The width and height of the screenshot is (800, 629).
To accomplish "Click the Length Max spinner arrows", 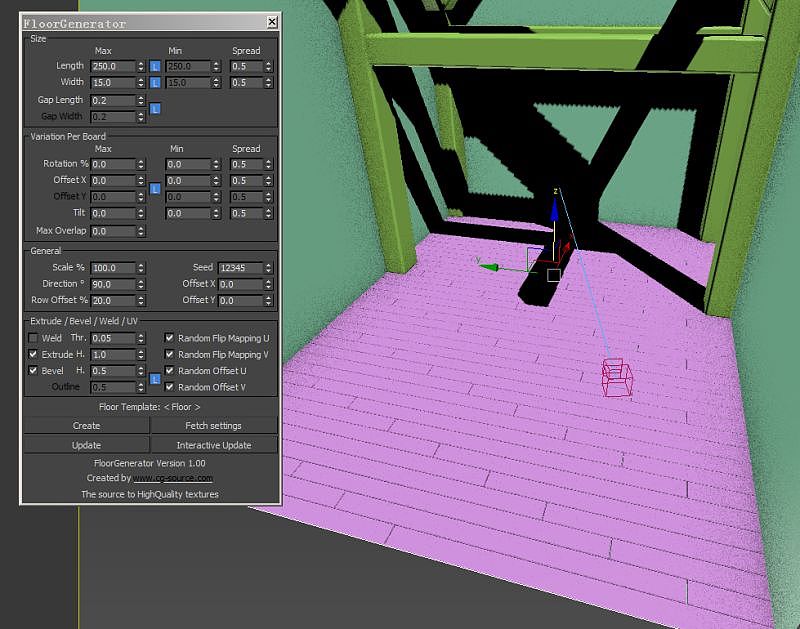I will [x=141, y=66].
